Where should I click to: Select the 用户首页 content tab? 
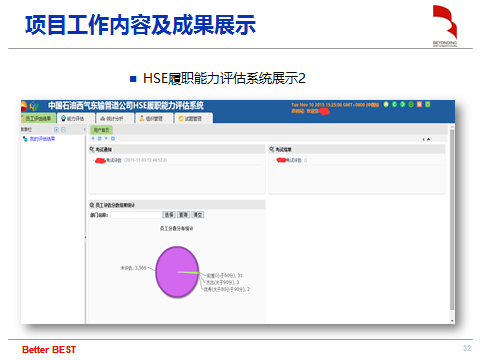101,130
